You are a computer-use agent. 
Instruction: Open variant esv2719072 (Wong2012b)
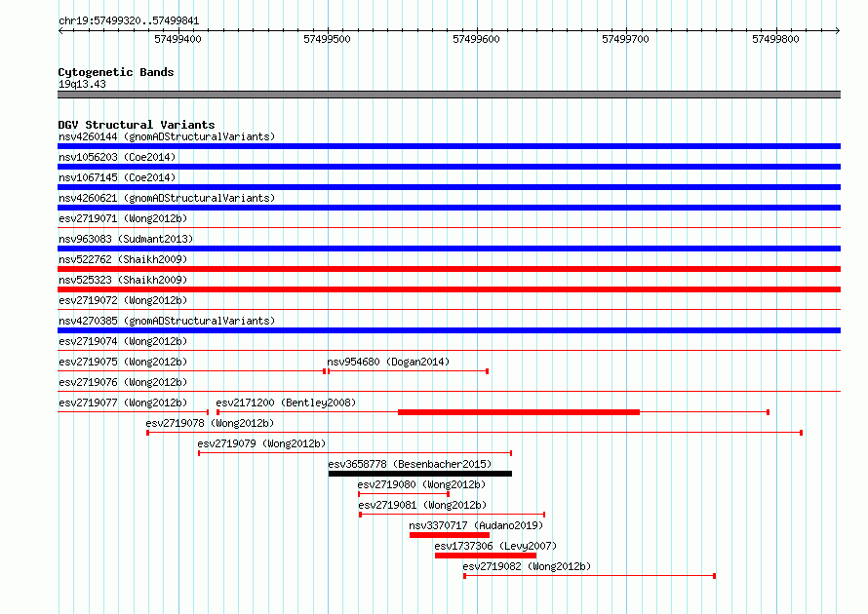tap(123, 300)
